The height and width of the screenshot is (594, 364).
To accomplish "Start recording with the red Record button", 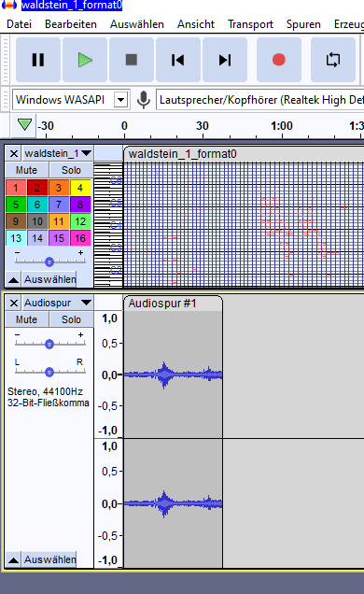I will click(279, 60).
